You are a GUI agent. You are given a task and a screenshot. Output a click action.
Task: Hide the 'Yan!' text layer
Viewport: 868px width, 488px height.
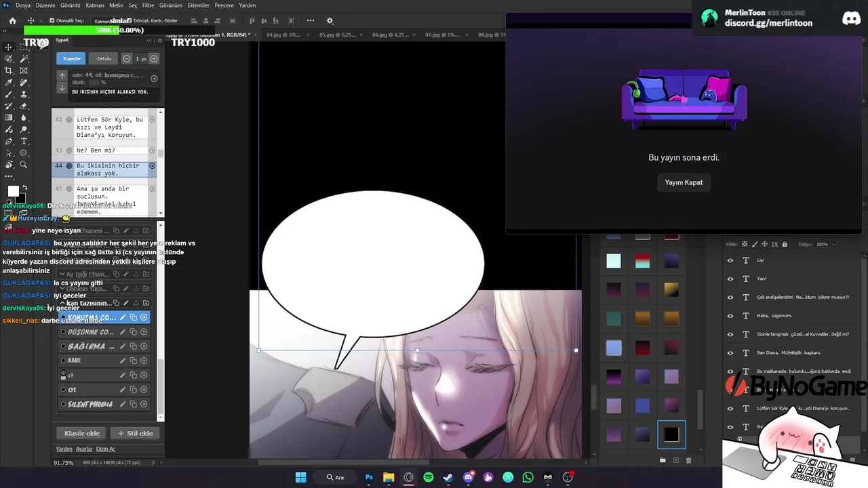[x=730, y=279]
